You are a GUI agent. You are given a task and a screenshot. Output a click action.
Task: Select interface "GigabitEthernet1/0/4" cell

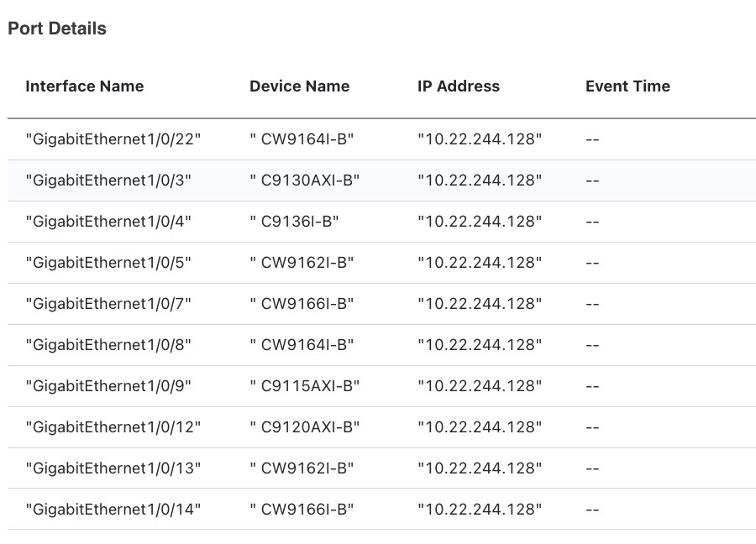pyautogui.click(x=108, y=222)
